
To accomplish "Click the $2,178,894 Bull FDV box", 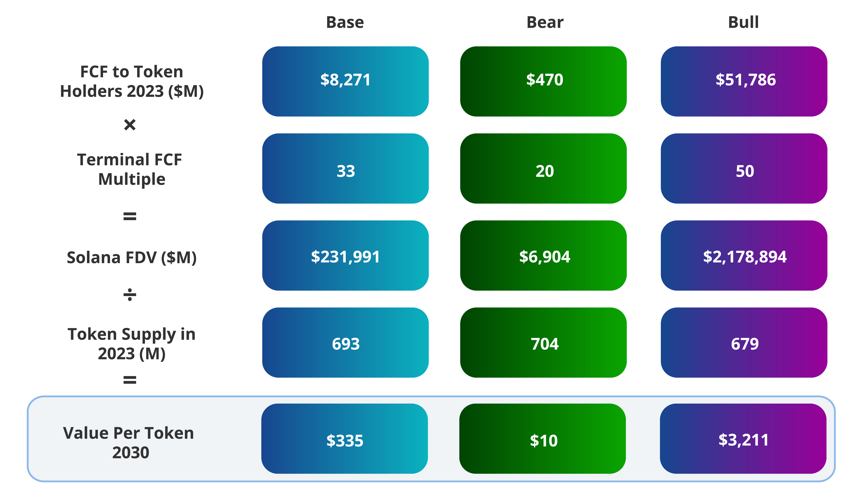I will pyautogui.click(x=744, y=255).
